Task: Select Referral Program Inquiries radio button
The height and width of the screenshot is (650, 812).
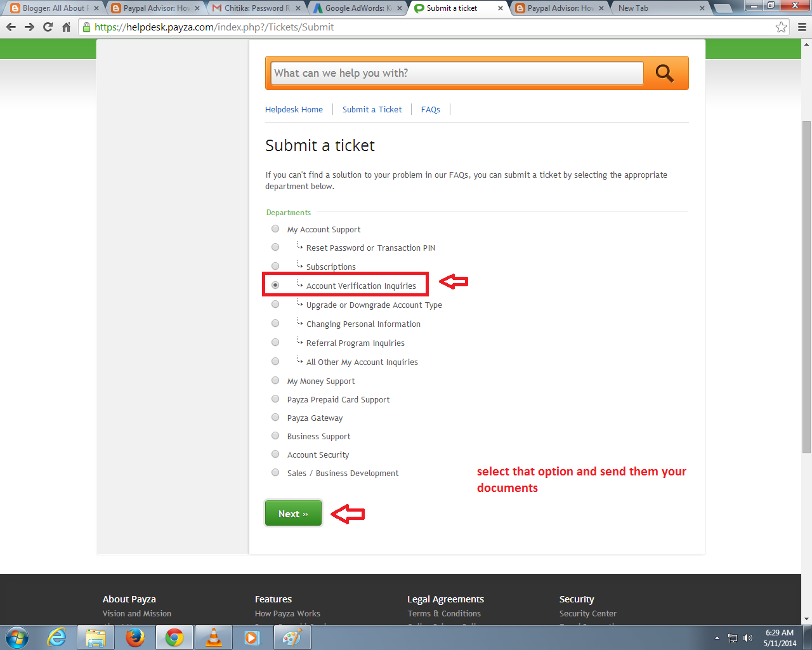Action: click(275, 342)
